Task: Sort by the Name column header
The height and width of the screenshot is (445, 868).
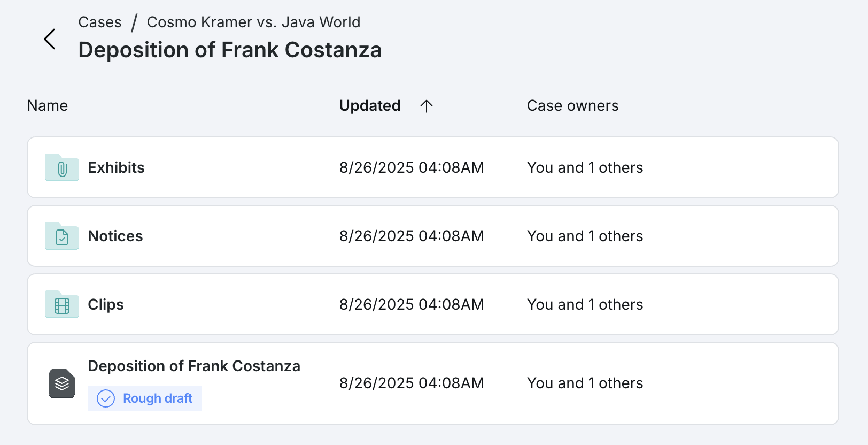Action: coord(48,106)
